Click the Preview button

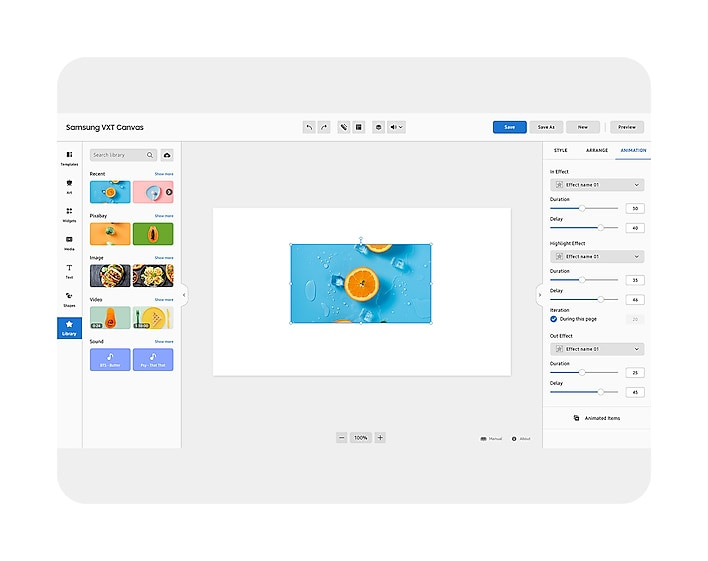(x=627, y=127)
